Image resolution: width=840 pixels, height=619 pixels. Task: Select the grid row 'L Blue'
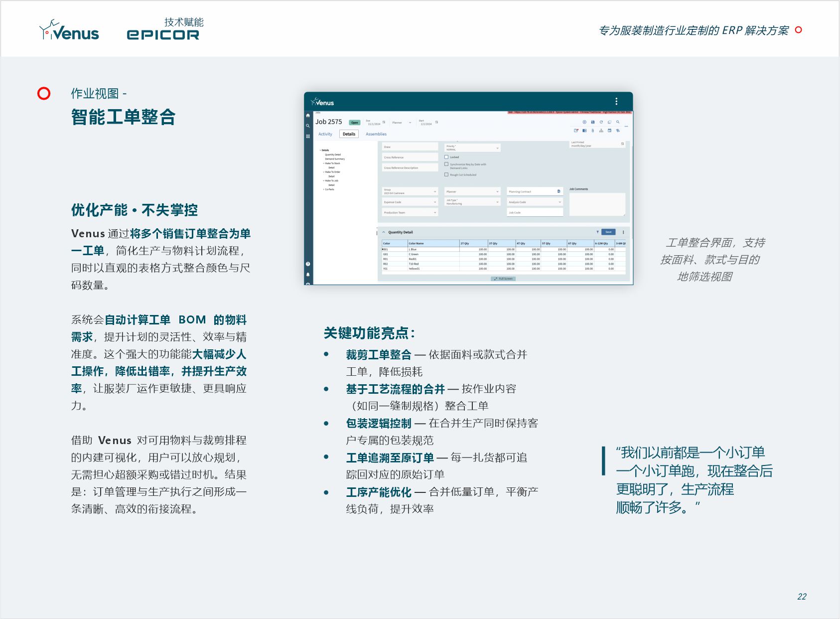click(504, 249)
